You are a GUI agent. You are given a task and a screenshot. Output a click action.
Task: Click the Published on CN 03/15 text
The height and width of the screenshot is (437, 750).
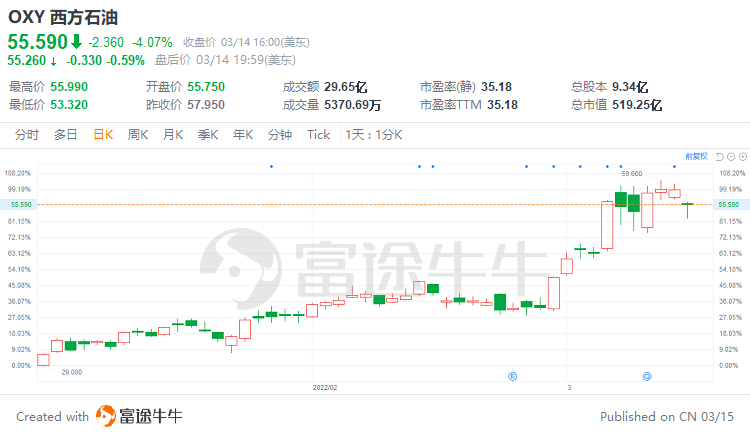click(667, 416)
